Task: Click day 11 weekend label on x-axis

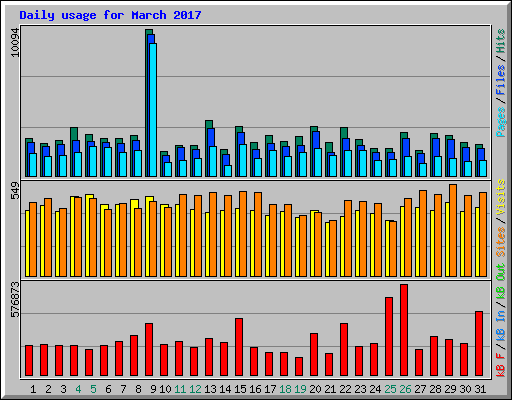Action: (180, 389)
